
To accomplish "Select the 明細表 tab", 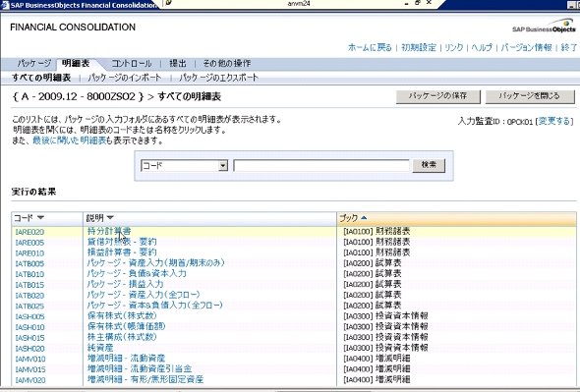I will tap(76, 63).
